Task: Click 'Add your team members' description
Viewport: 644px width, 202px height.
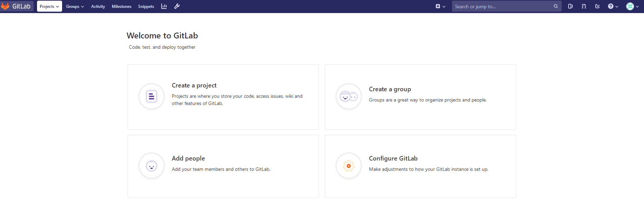Action: (x=221, y=169)
